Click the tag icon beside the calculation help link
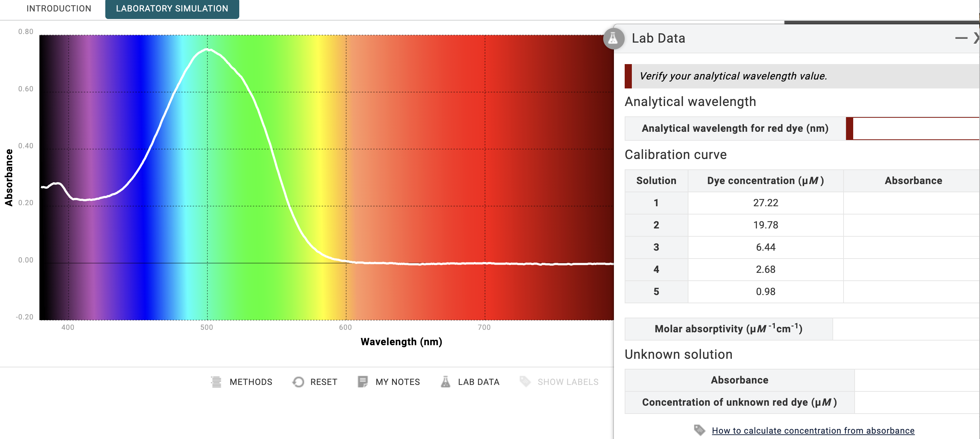Viewport: 980px width, 439px height. [700, 431]
